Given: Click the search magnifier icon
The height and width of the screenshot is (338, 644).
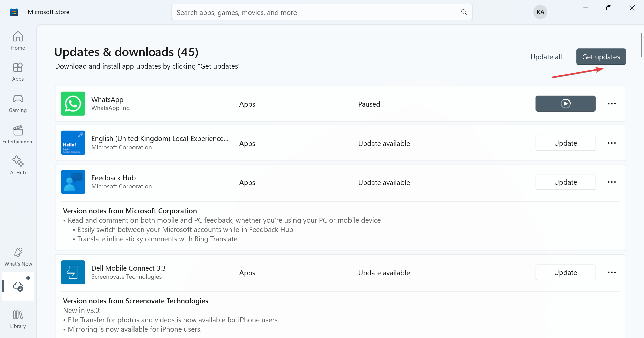Looking at the screenshot, I should coord(464,12).
